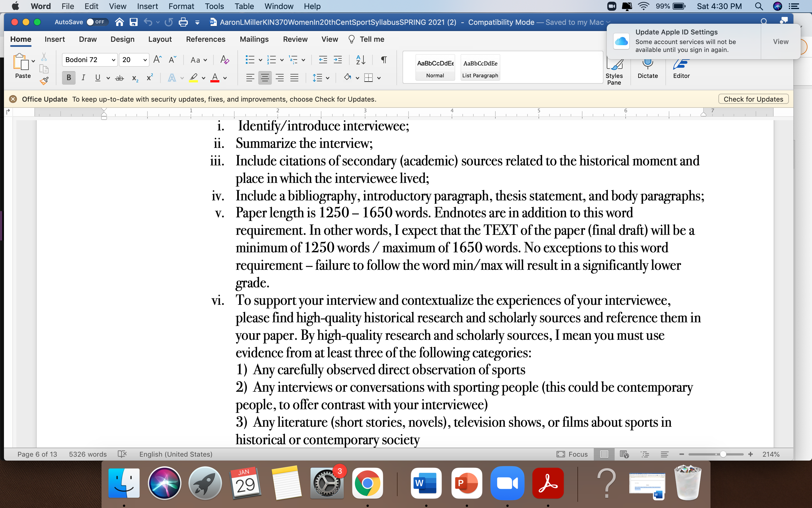Increase the paragraph indent
Screen dimensions: 812x508
[x=337, y=60]
